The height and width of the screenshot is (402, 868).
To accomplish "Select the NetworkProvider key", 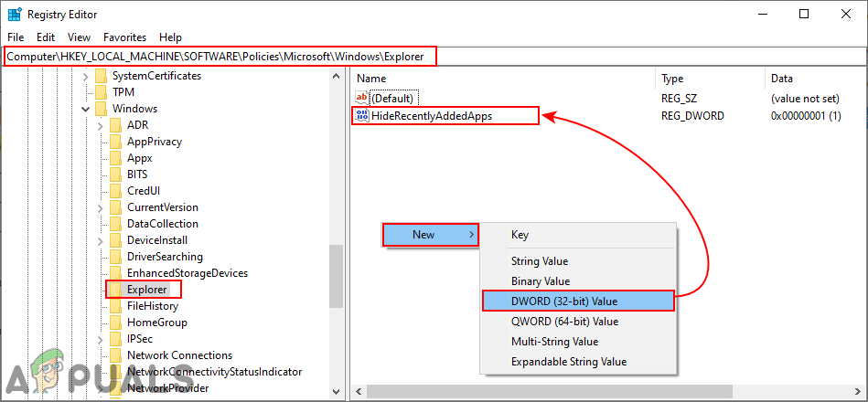I will 167,388.
